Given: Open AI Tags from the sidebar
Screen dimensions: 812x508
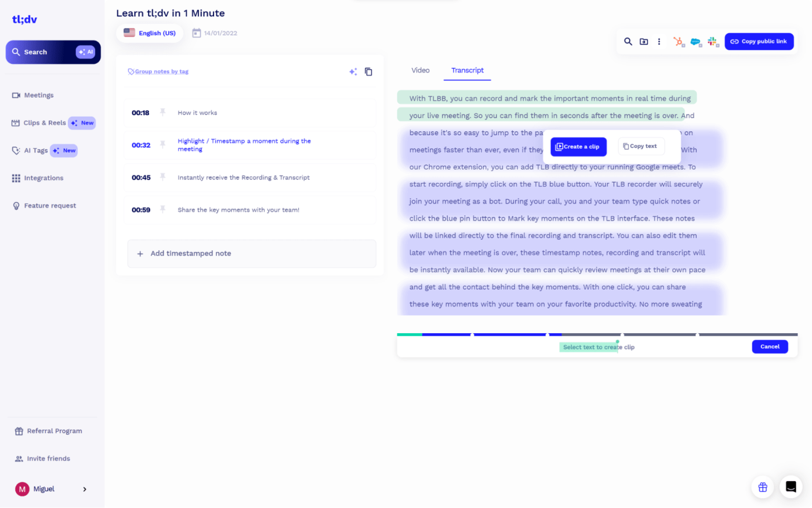Looking at the screenshot, I should [x=35, y=150].
